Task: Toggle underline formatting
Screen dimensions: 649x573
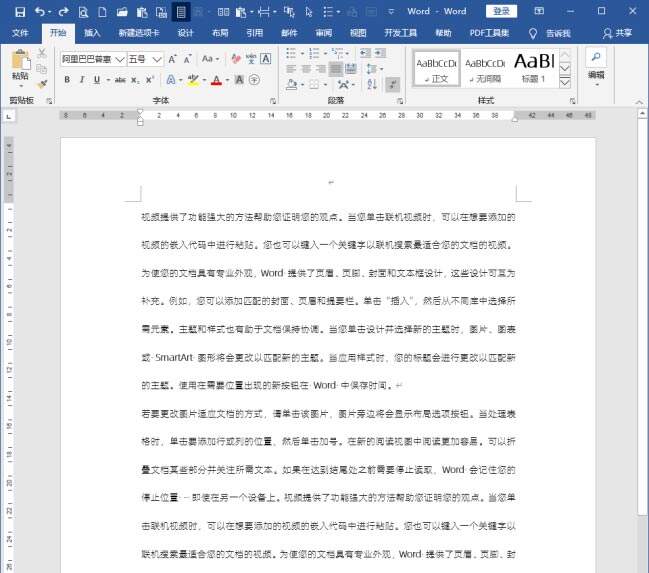Action: point(96,79)
